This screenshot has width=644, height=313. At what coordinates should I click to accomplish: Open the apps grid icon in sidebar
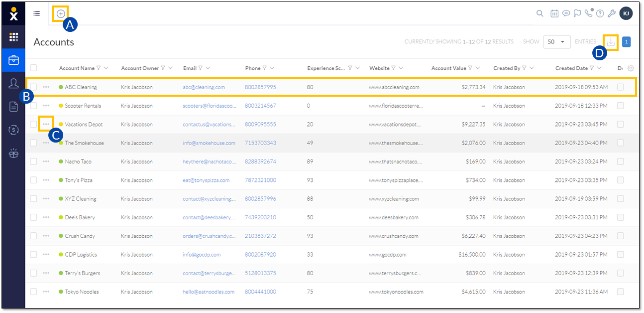click(13, 37)
